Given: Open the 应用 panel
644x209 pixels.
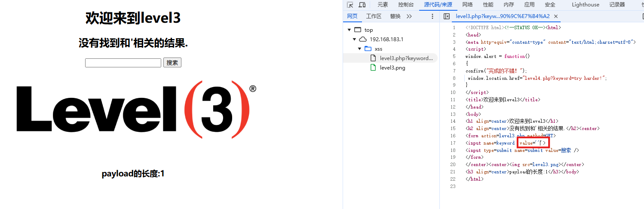Looking at the screenshot, I should 529,5.
